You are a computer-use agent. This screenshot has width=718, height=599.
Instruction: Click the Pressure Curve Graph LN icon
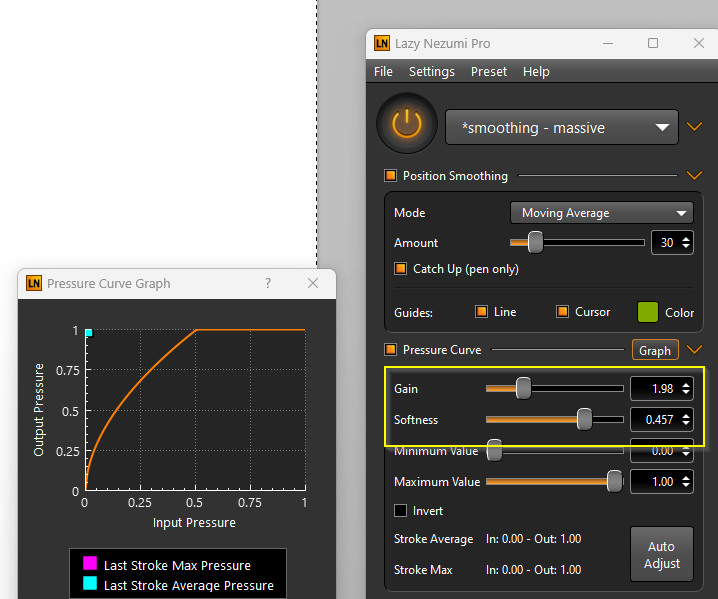point(34,283)
